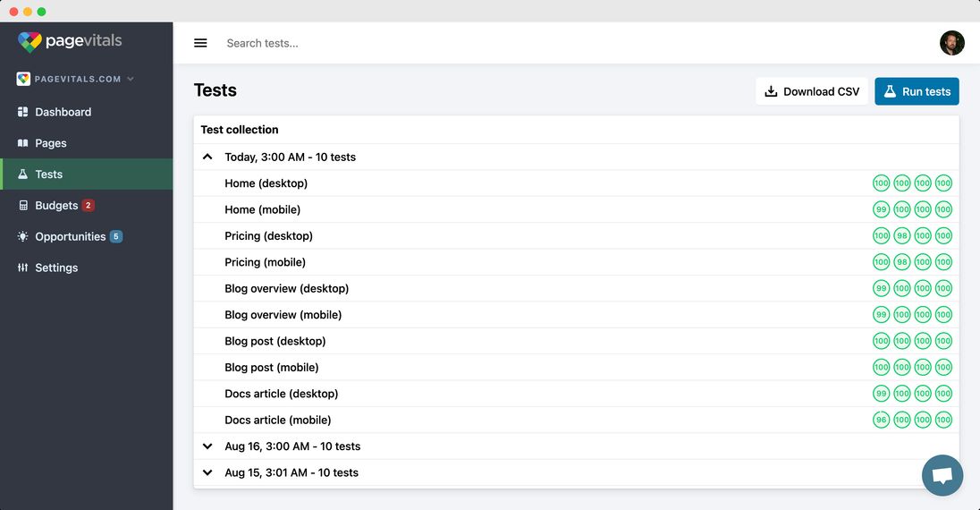Download the tests as CSV
The width and height of the screenshot is (980, 510).
[x=812, y=91]
